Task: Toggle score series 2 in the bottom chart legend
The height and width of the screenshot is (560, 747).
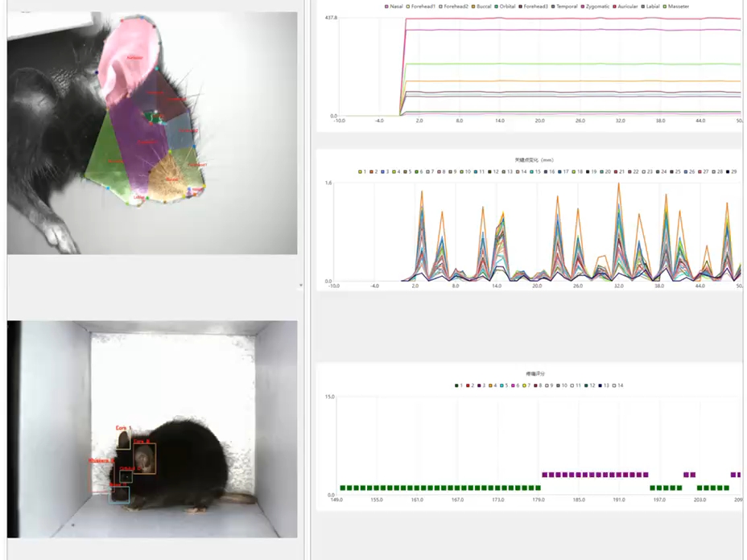Action: point(470,385)
